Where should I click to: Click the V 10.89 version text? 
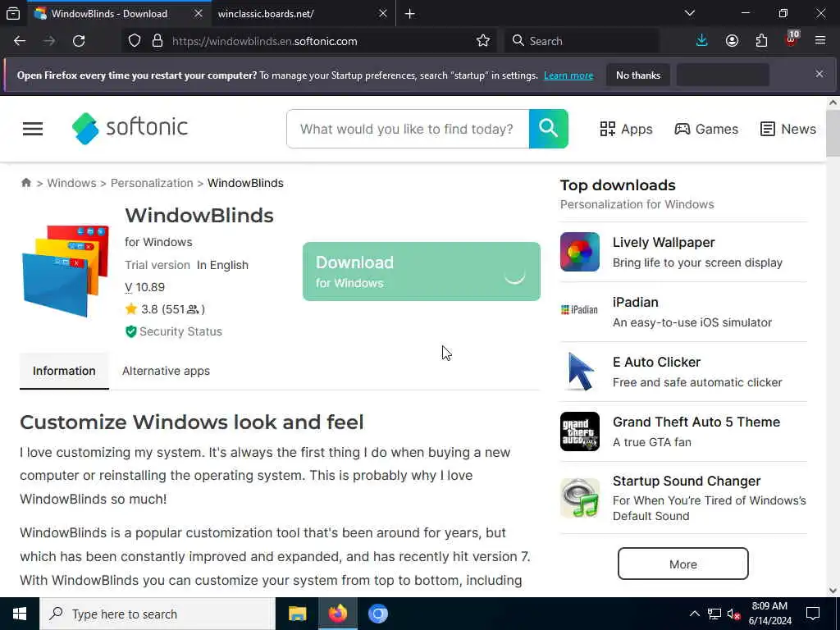pyautogui.click(x=144, y=287)
